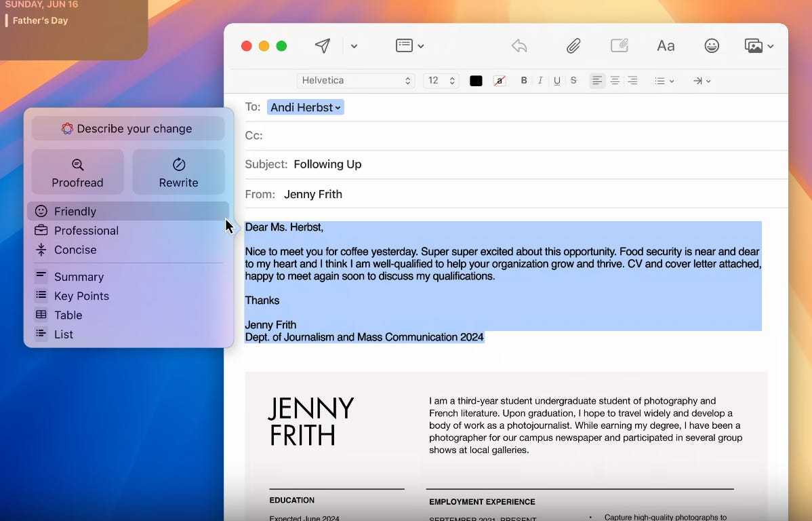Open the text background color swatch
The width and height of the screenshot is (812, 521).
point(500,81)
